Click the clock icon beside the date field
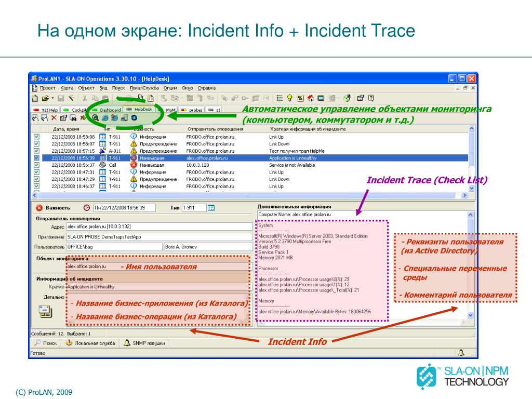532x399 pixels. (87, 208)
